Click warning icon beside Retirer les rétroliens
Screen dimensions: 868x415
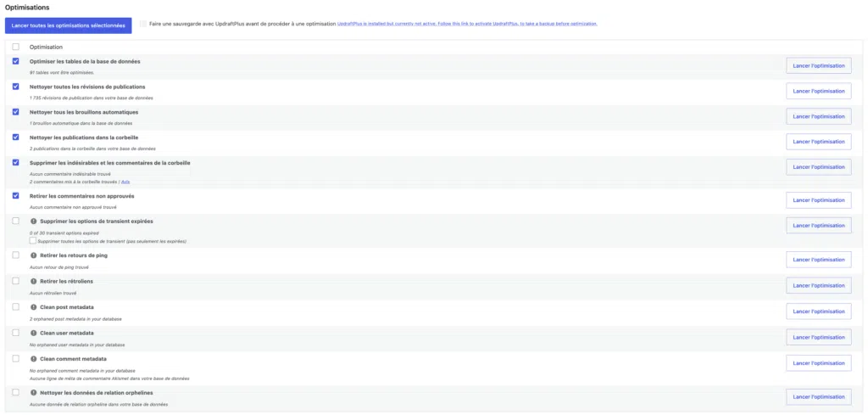33,282
